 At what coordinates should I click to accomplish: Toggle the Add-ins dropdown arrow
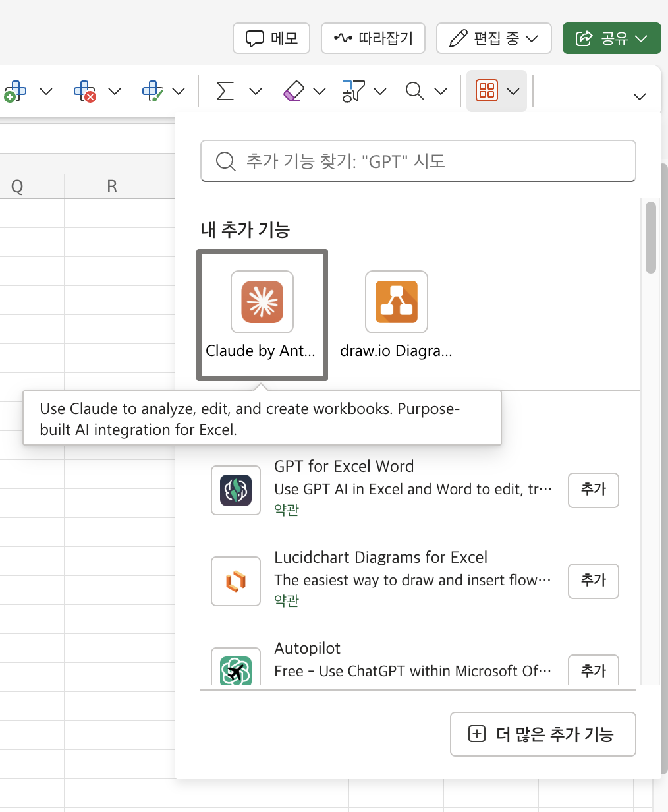tap(514, 91)
